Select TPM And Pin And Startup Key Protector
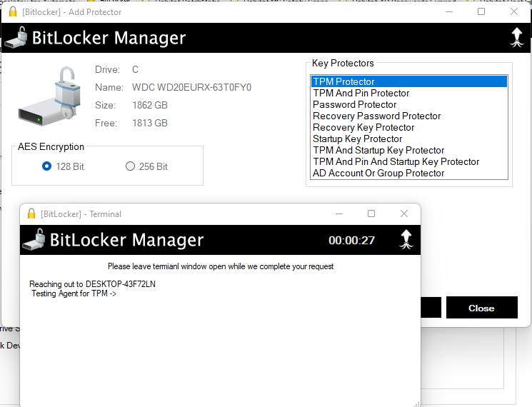532x407 pixels. pos(409,162)
